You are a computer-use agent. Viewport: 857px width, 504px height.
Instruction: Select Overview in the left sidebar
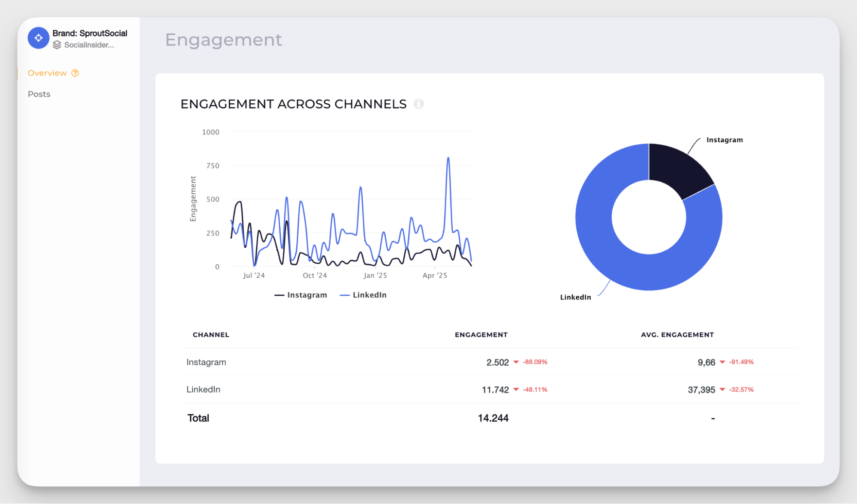click(47, 73)
